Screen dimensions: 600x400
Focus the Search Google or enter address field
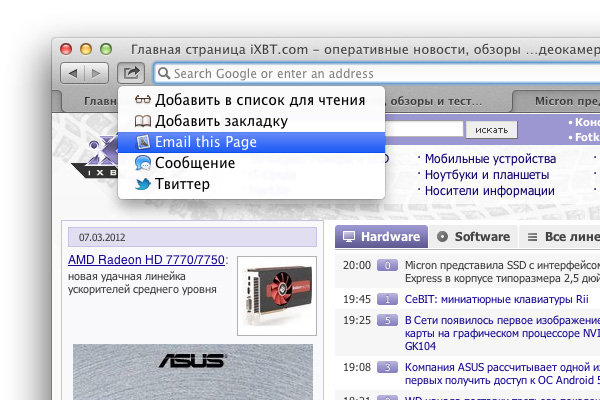tap(377, 73)
